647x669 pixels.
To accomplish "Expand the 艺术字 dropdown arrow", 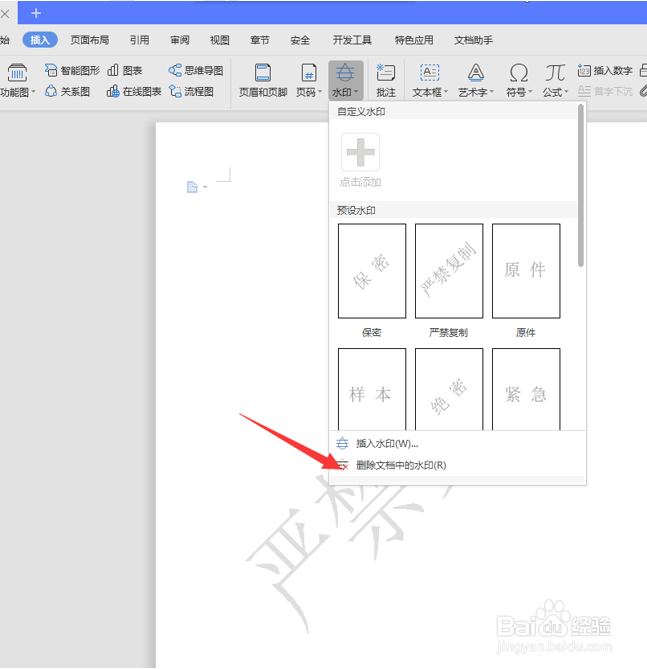I will [x=492, y=92].
